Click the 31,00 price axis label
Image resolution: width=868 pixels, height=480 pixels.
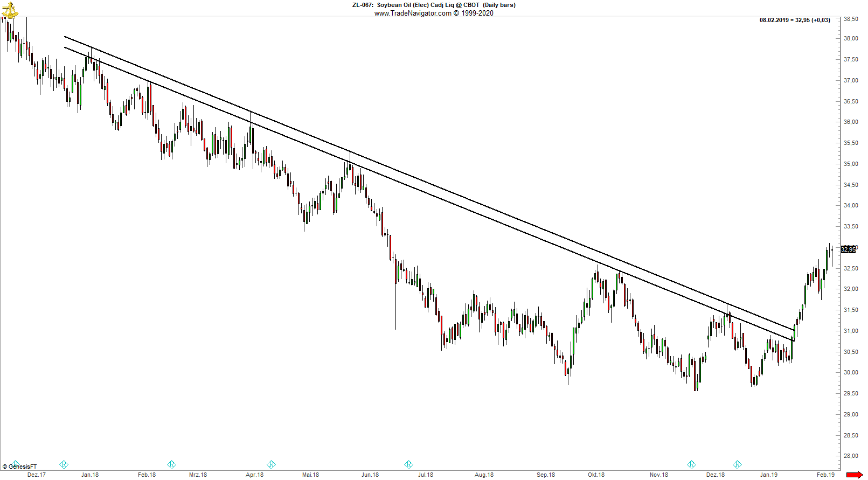pos(851,331)
